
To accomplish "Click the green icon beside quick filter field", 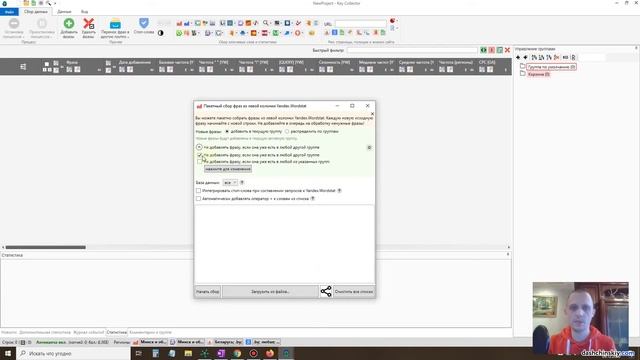I will [483, 50].
